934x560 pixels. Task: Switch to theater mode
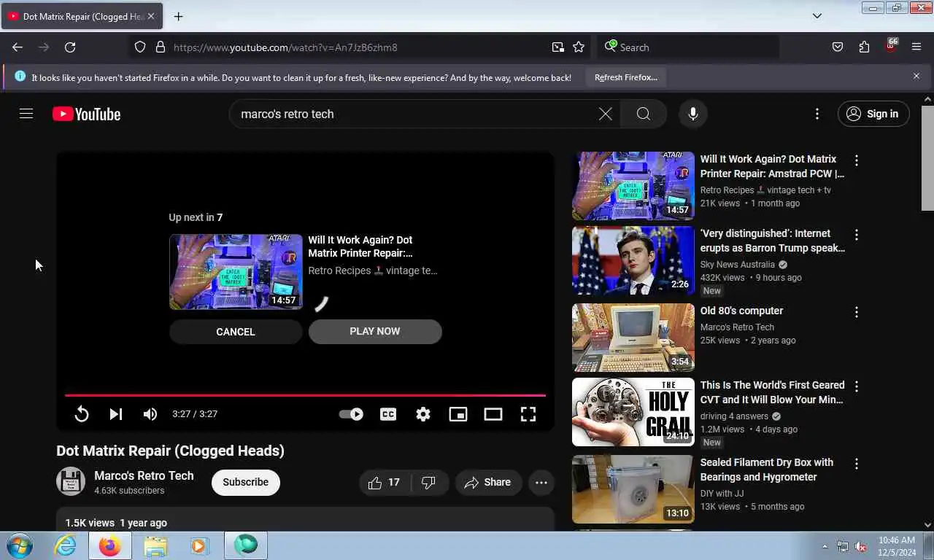(x=493, y=414)
